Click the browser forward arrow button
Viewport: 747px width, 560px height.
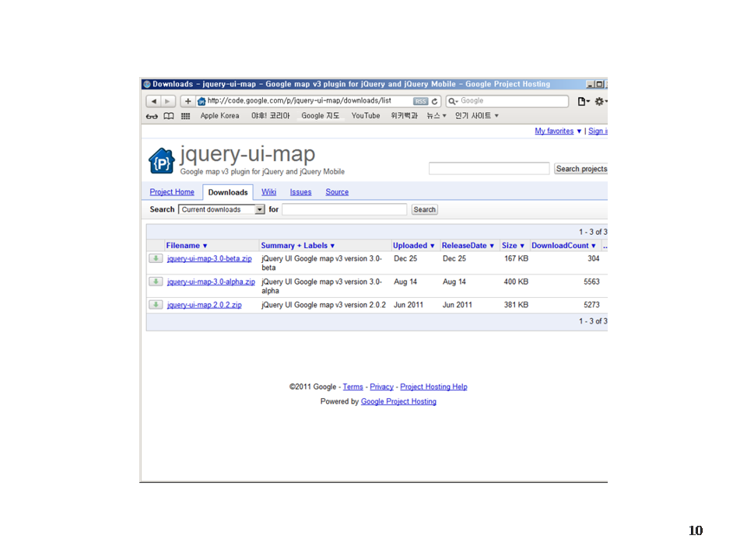[168, 101]
